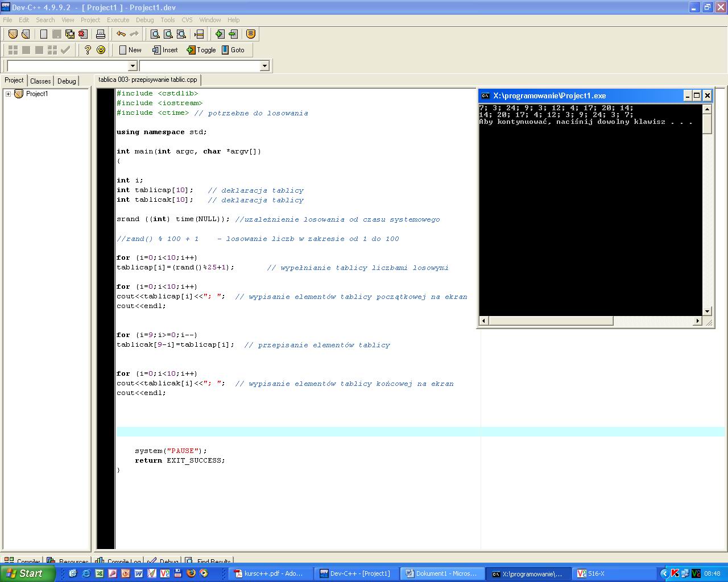Click the greyed Redo arrow icon

coord(134,34)
